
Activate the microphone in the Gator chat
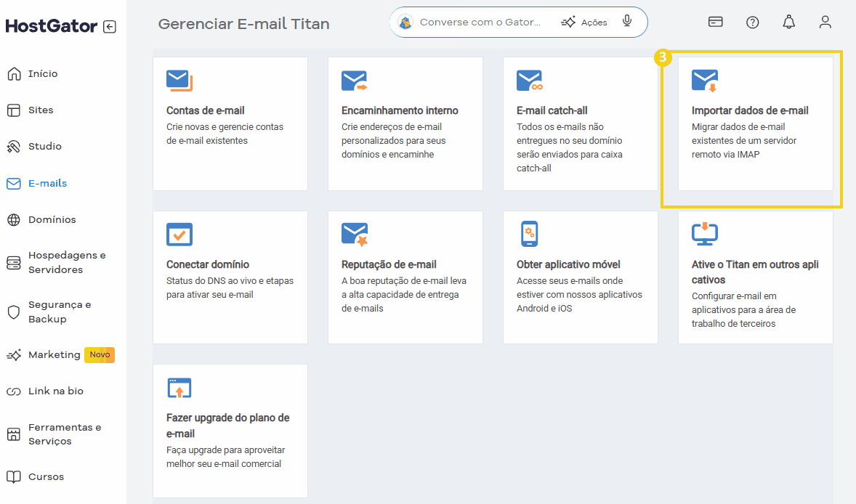[x=627, y=21]
